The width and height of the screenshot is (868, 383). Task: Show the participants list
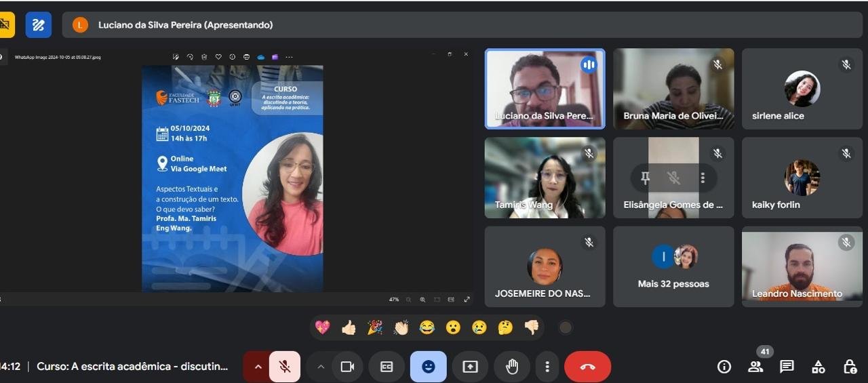click(x=755, y=367)
